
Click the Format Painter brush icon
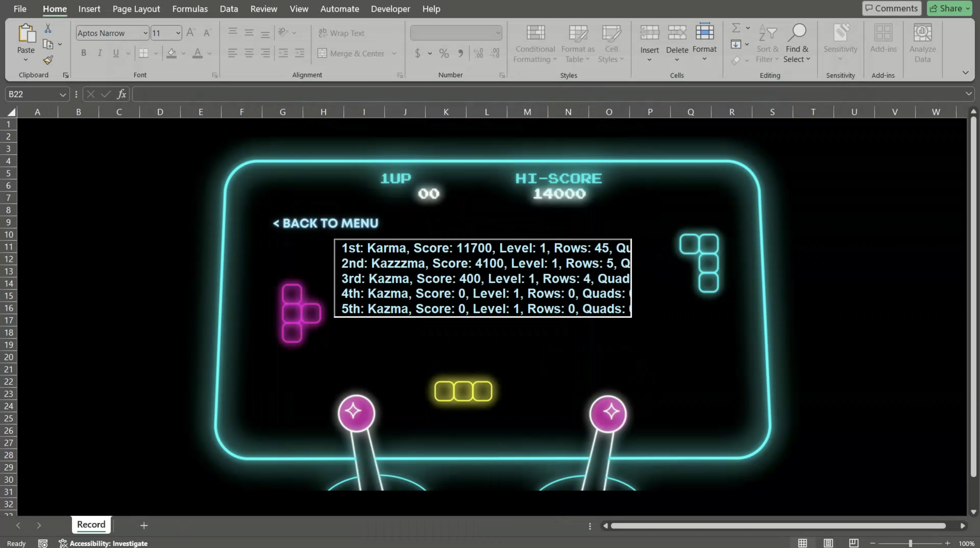pos(48,60)
